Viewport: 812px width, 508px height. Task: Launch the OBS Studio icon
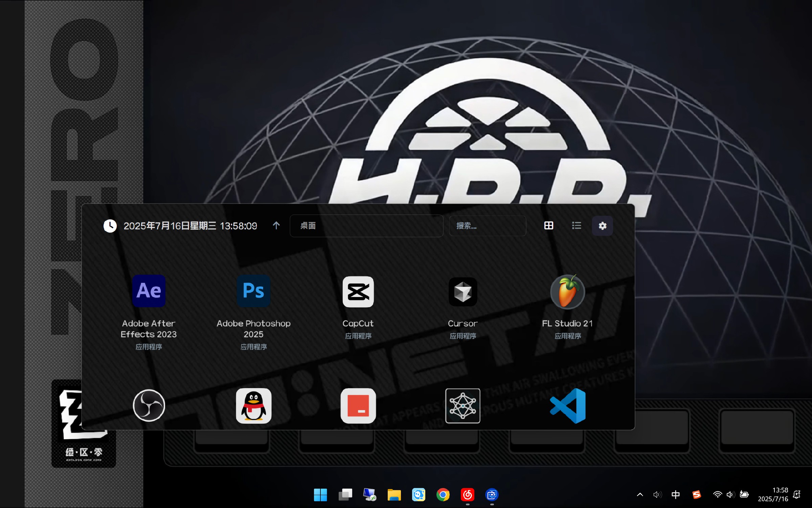(x=149, y=405)
